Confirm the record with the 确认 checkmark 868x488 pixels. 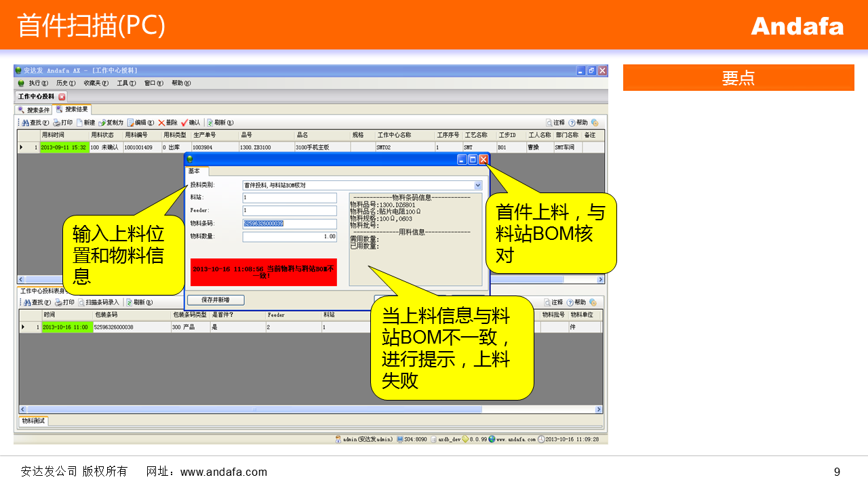pyautogui.click(x=191, y=123)
